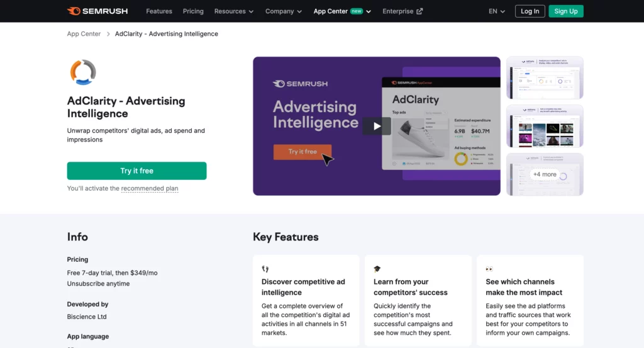
Task: Open the second screenshot thumbnail with image grid
Action: (545, 126)
